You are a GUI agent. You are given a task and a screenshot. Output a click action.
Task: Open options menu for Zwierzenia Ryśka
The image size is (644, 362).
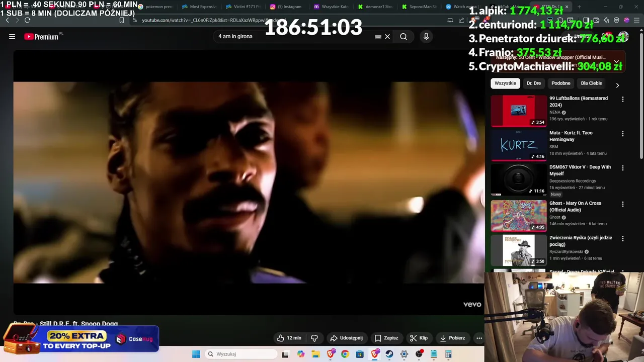click(623, 238)
